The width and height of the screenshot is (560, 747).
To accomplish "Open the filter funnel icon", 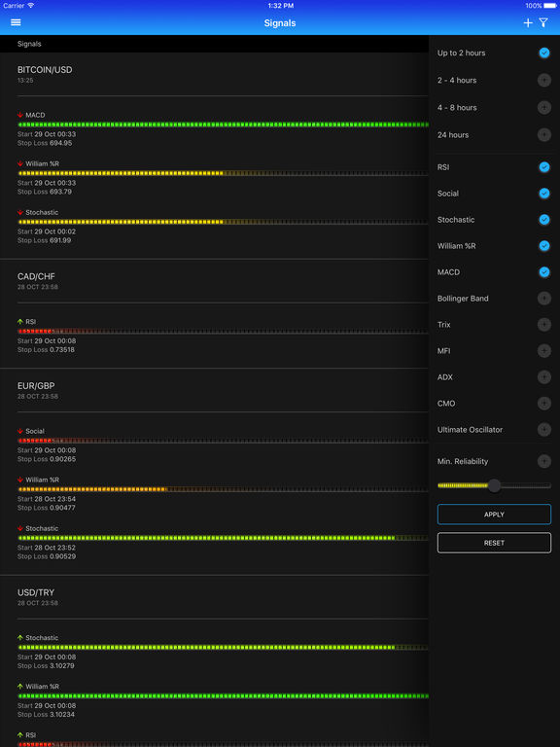I will pyautogui.click(x=543, y=23).
